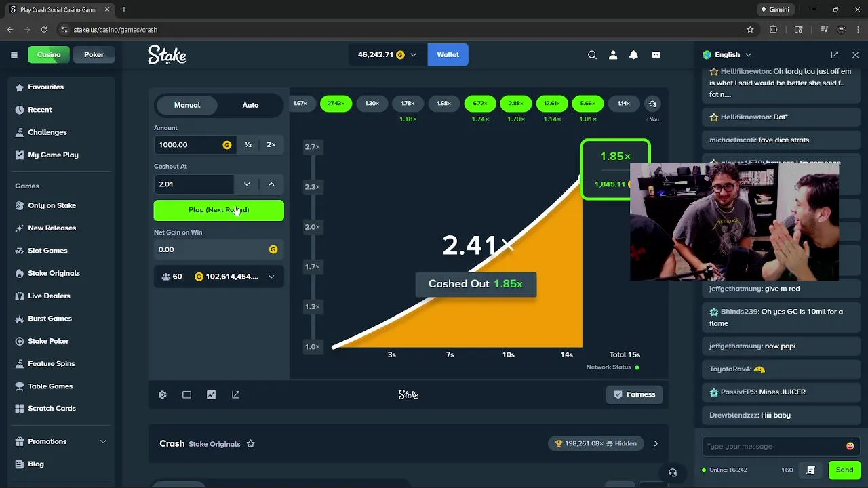Viewport: 868px width, 488px height.
Task: Open Gemini in browser title bar
Action: pos(774,9)
